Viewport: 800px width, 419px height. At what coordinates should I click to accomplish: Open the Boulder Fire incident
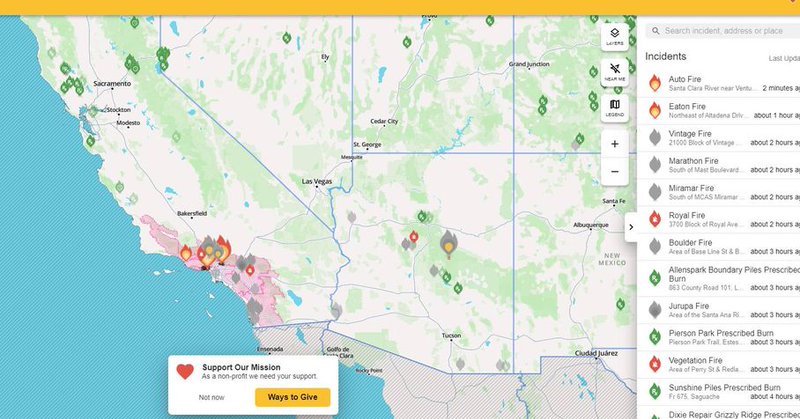[719, 247]
